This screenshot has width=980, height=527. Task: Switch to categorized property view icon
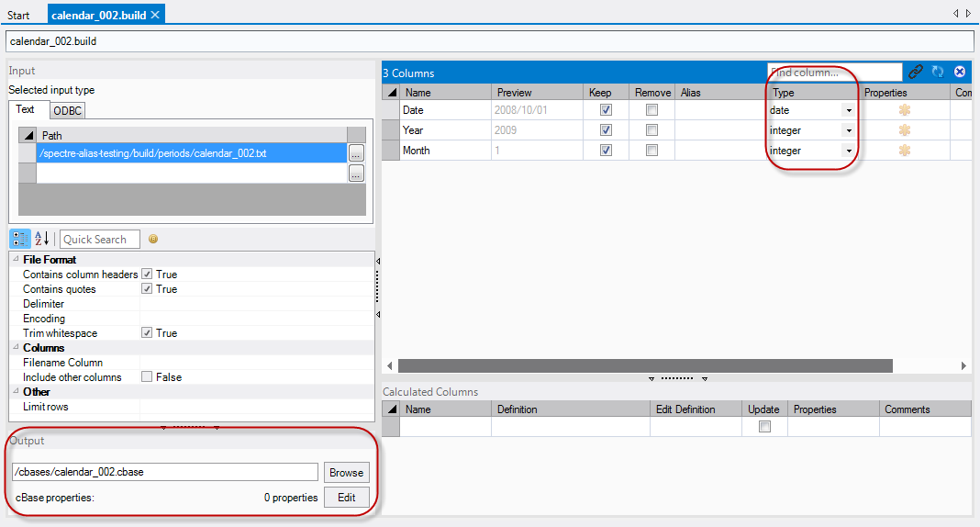click(20, 239)
